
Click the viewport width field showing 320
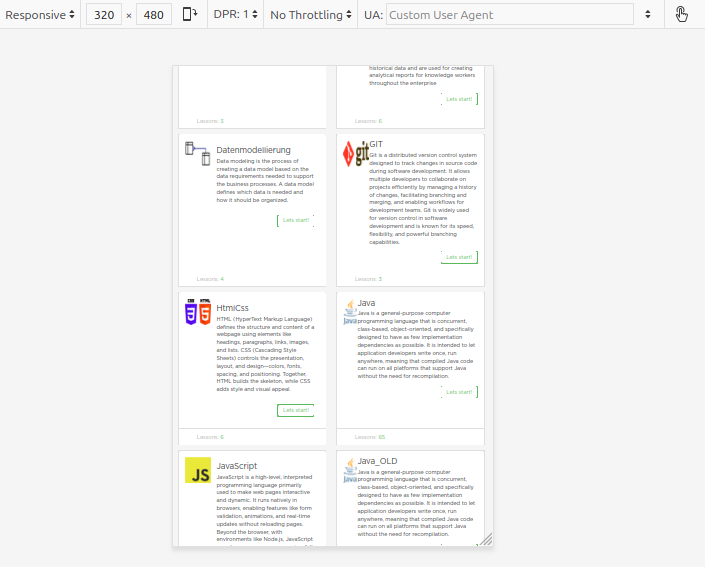pyautogui.click(x=104, y=15)
